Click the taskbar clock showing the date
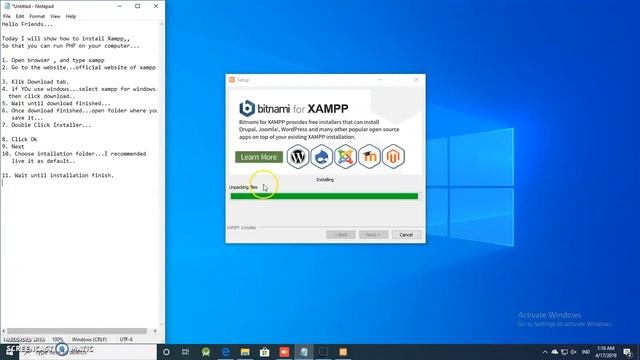 point(606,352)
